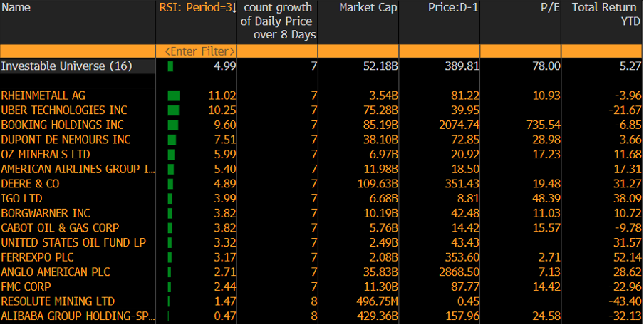Screen dimensions: 644x325
Task: Click RSI value 11.02 for Rheinmetall
Action: click(222, 96)
